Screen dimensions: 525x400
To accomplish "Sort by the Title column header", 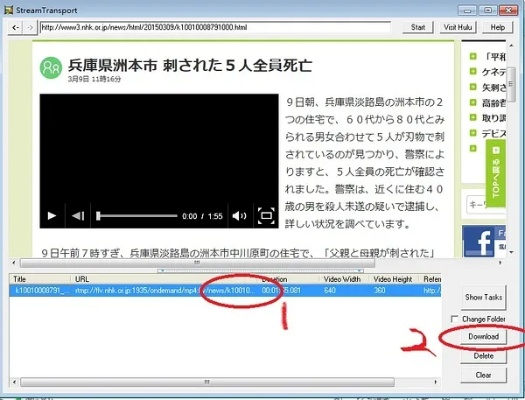I will pos(40,279).
